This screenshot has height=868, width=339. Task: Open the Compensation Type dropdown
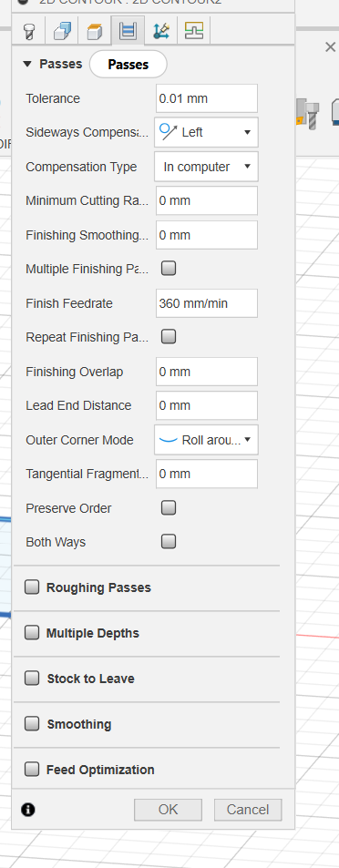click(x=206, y=167)
